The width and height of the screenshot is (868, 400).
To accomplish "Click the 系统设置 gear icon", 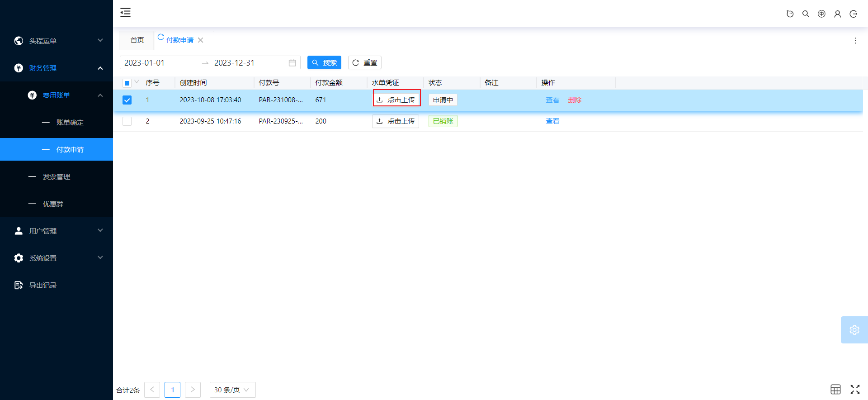I will [19, 258].
